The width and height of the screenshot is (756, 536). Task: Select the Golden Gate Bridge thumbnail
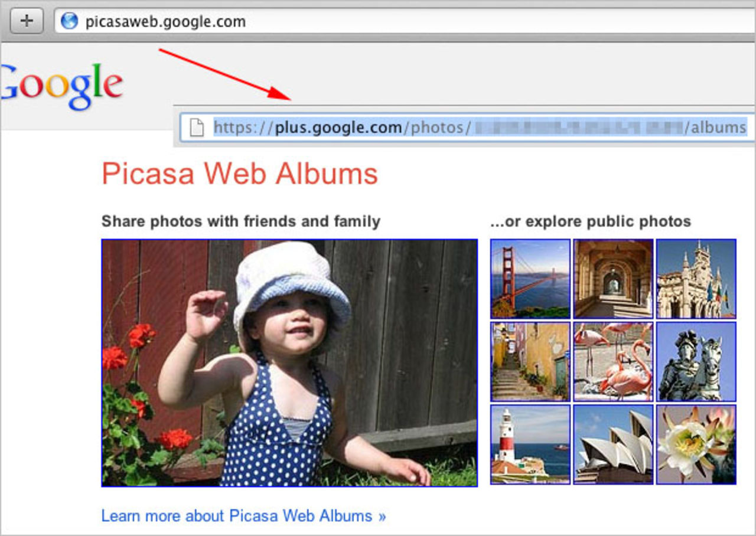pyautogui.click(x=530, y=277)
